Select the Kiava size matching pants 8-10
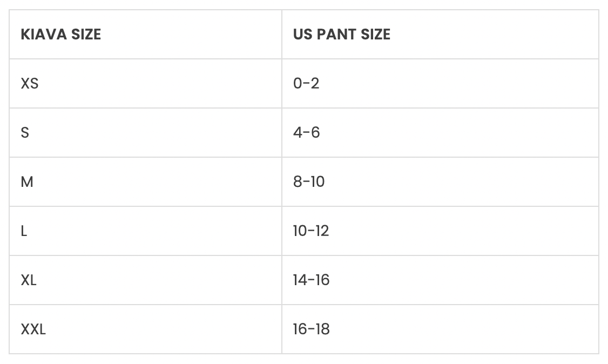The image size is (608, 364). [27, 182]
